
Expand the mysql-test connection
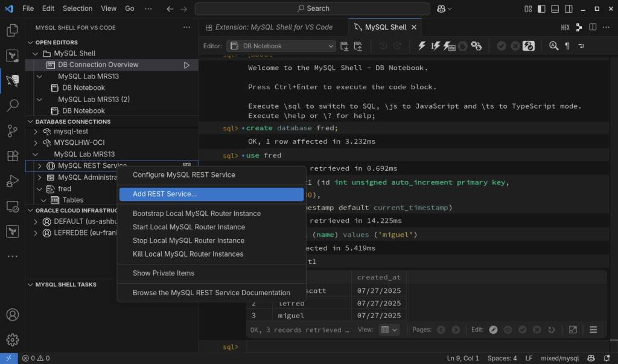click(x=36, y=132)
